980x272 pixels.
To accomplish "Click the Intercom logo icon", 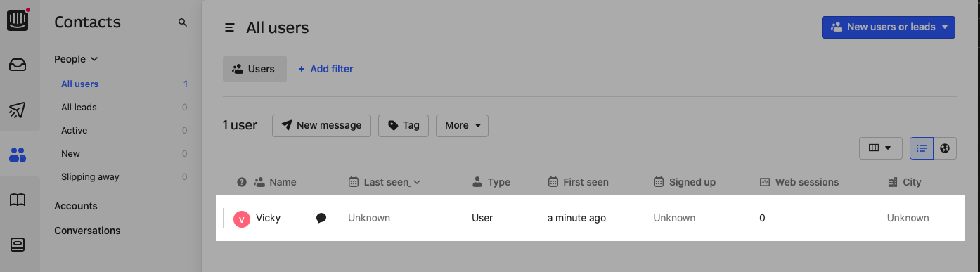I will click(18, 21).
